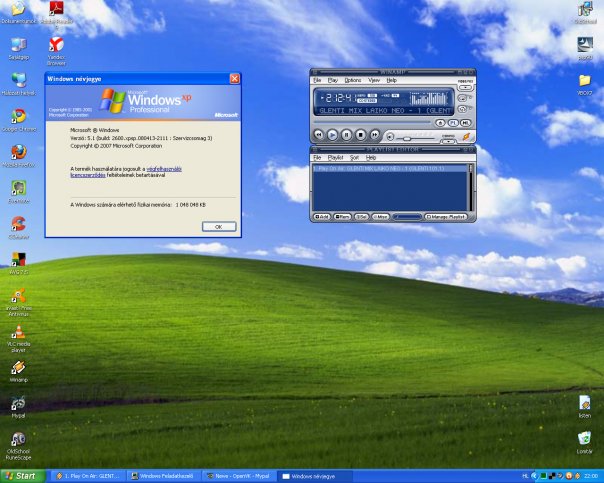Click the Winamp eject/open file button
This screenshot has height=483, width=604.
pos(440,123)
